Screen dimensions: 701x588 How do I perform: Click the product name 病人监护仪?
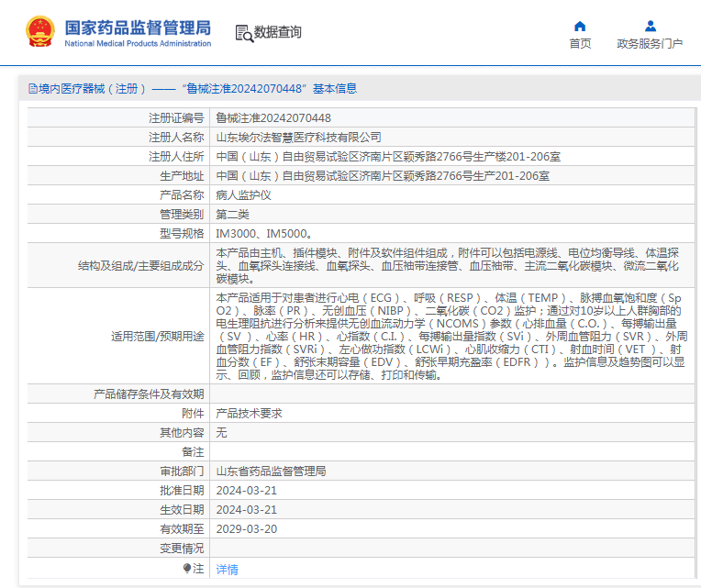pos(243,195)
